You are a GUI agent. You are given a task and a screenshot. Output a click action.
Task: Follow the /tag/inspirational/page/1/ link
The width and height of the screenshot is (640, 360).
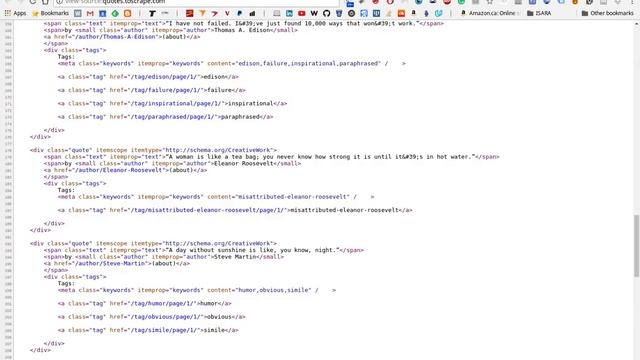point(176,103)
